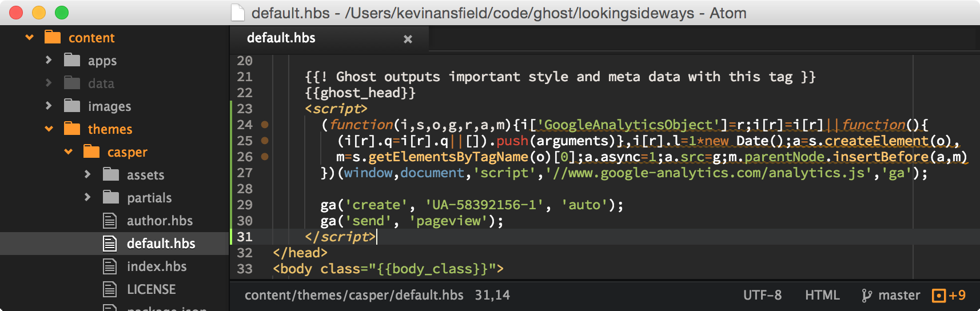Click 'UA-58392156-1' tracking ID string
The image size is (980, 311).
pos(484,205)
